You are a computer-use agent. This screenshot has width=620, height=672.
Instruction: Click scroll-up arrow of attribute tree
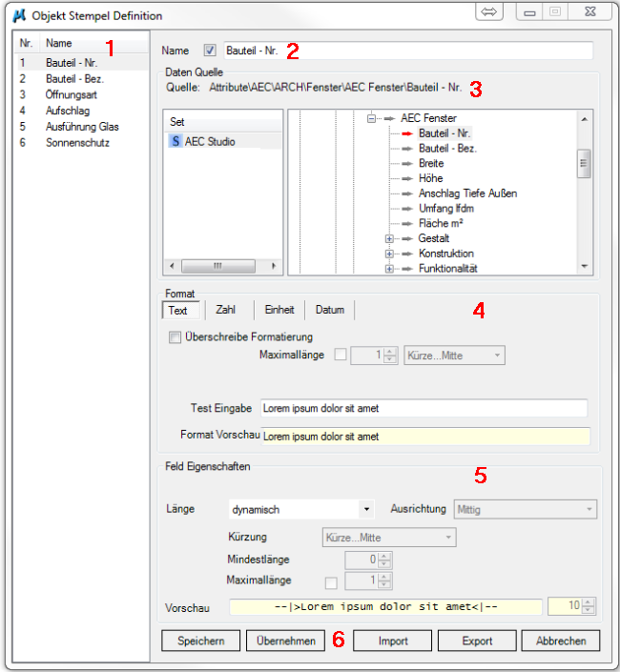(x=584, y=119)
